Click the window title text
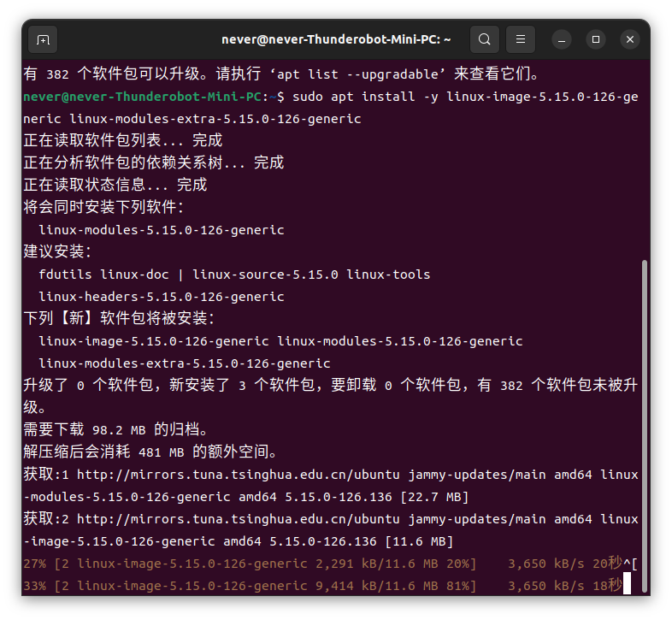This screenshot has width=672, height=620. [x=336, y=40]
